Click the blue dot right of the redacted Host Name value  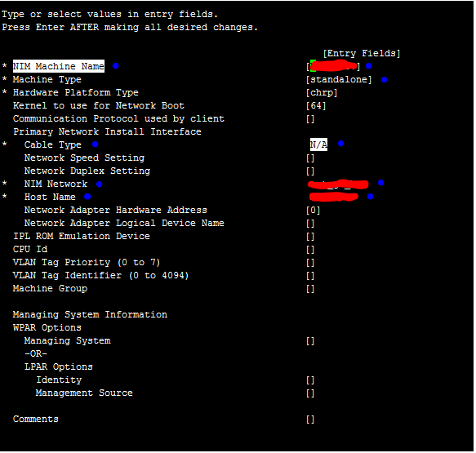point(371,197)
